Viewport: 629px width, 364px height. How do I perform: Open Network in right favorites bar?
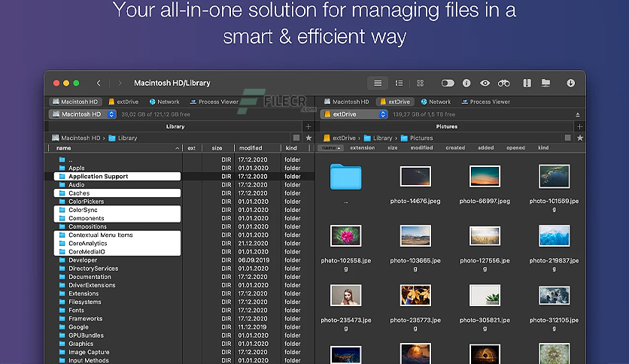436,102
